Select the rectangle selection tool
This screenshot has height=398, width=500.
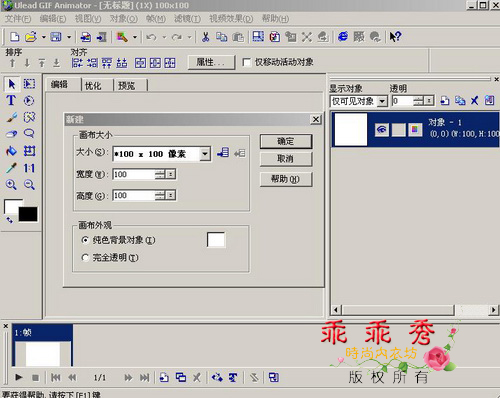tap(29, 84)
